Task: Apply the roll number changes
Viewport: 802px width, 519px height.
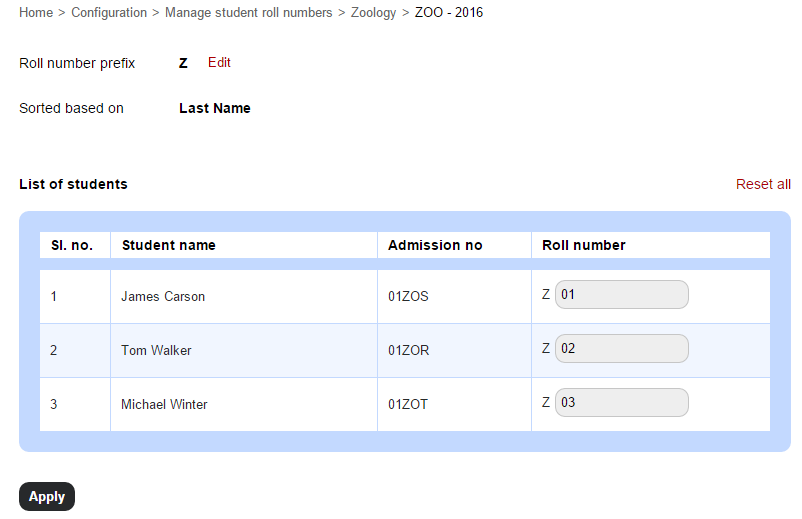Action: pos(47,497)
